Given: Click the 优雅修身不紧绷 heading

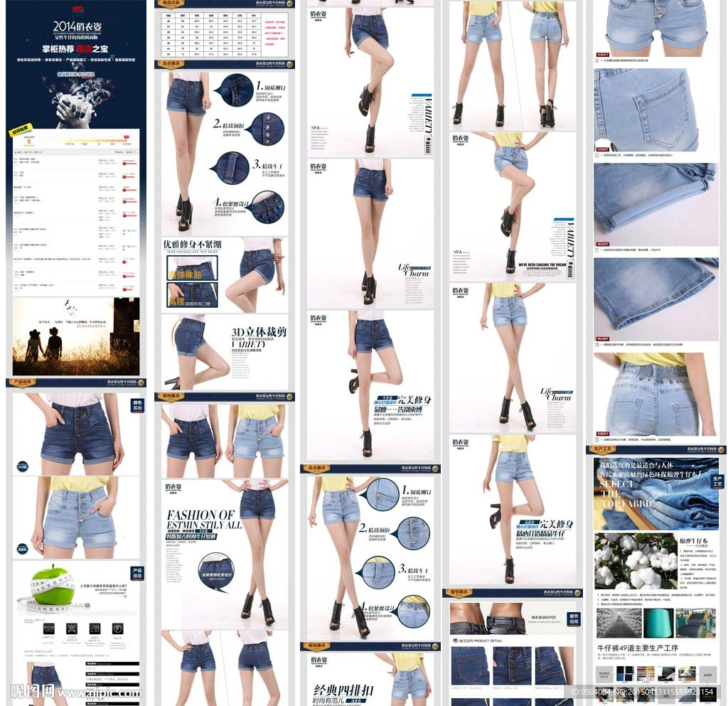Looking at the screenshot, I should point(192,244).
